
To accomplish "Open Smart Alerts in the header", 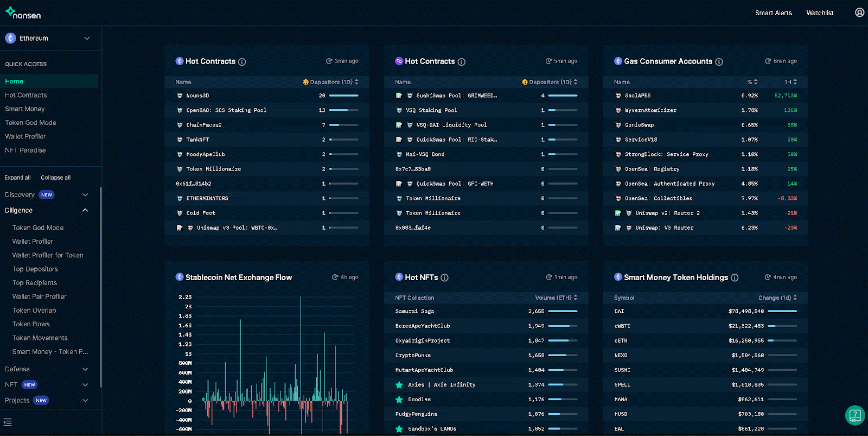I will (x=774, y=13).
